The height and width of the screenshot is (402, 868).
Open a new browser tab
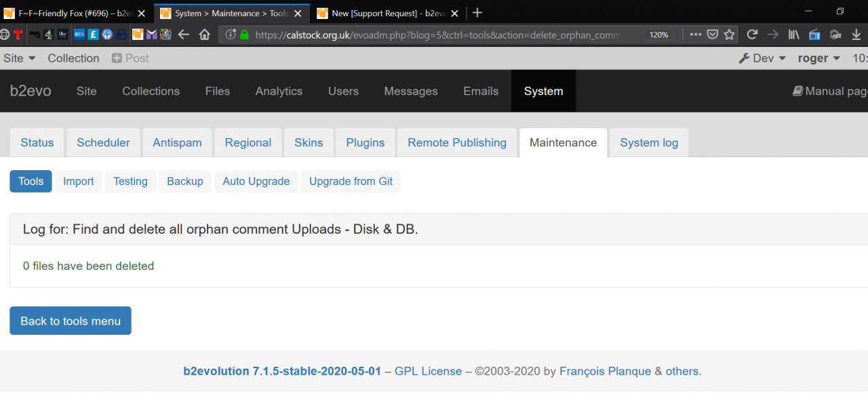point(477,13)
